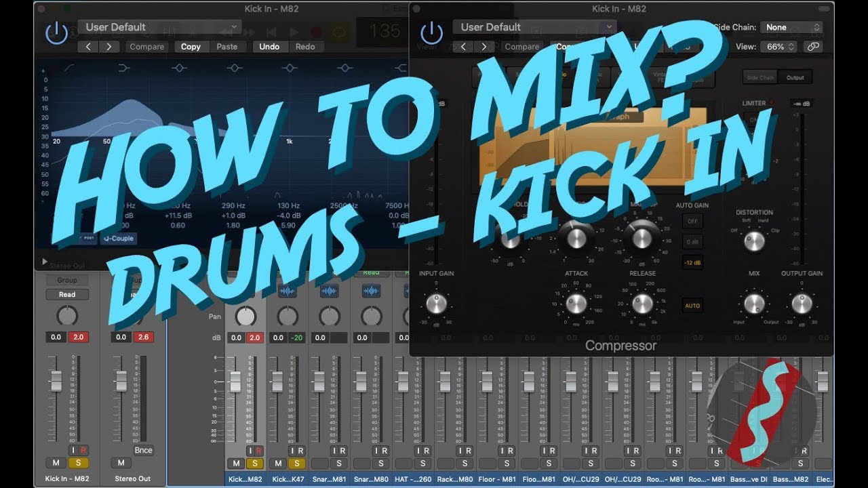Expand the Stereo Out disclosure triangle
Viewport: 868px width, 488px height.
point(45,262)
